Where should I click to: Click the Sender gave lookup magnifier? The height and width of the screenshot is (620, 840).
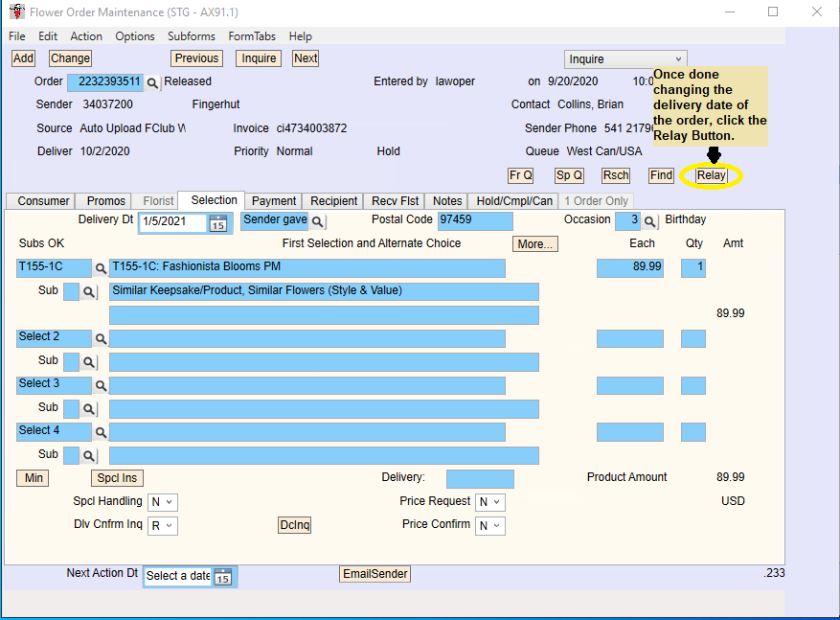(317, 221)
